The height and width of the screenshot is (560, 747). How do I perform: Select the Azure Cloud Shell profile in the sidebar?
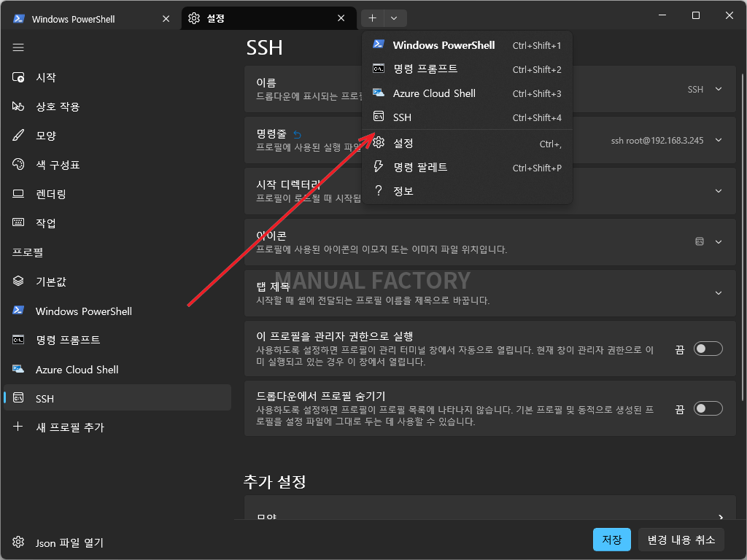click(117, 370)
